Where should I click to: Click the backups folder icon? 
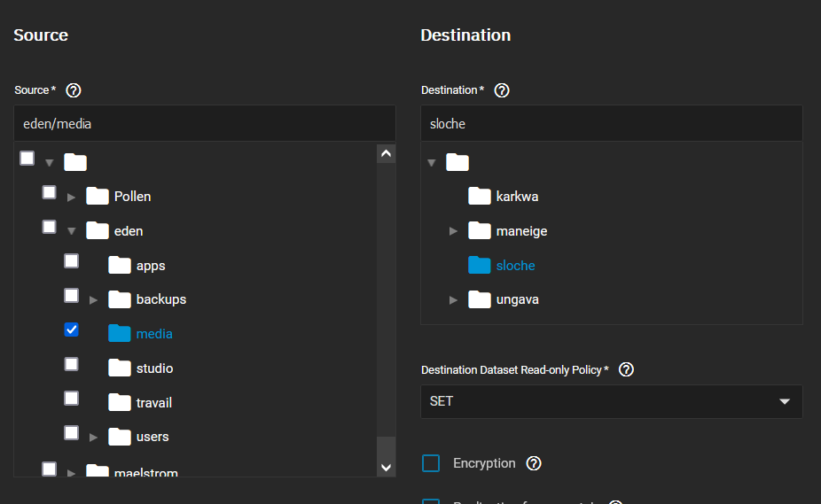[x=120, y=299]
